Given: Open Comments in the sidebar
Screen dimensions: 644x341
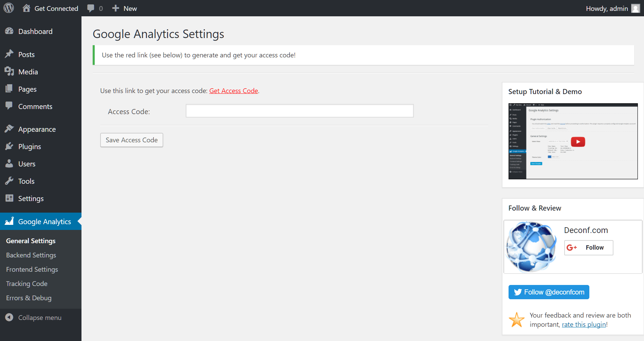Looking at the screenshot, I should click(x=41, y=106).
